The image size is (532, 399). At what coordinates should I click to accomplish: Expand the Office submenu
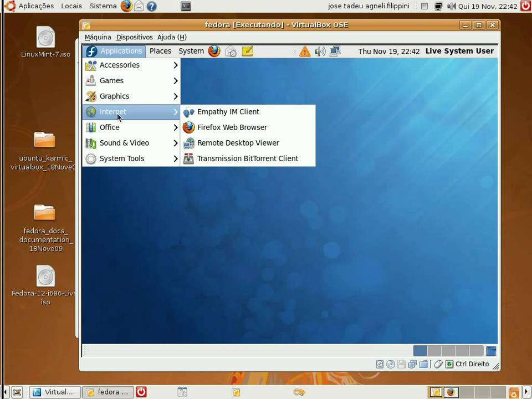point(131,127)
